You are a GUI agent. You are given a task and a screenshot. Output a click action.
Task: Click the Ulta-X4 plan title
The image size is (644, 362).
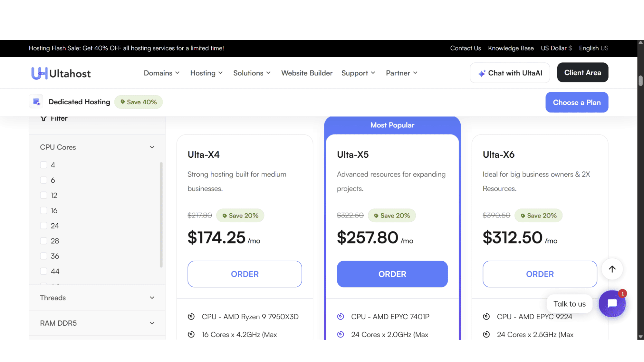(x=204, y=154)
